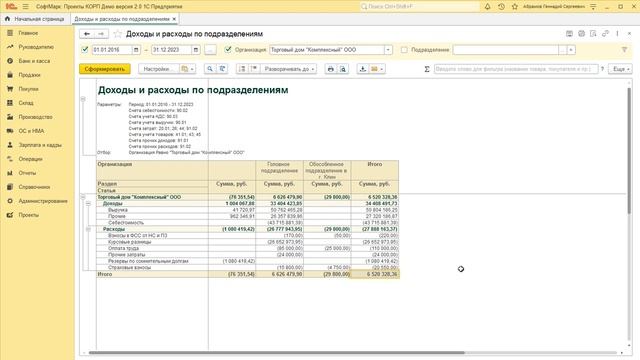Open the Администрирование section
Image resolution: width=640 pixels, height=360 pixels.
point(43,201)
